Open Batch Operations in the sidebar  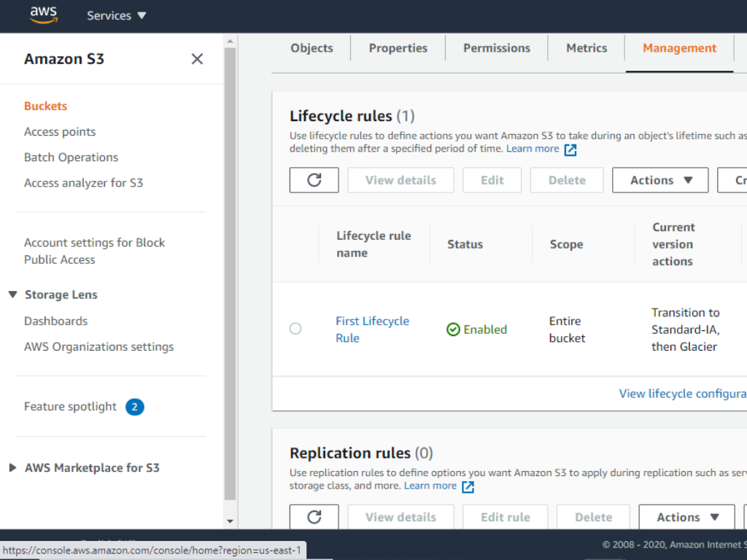pos(71,157)
